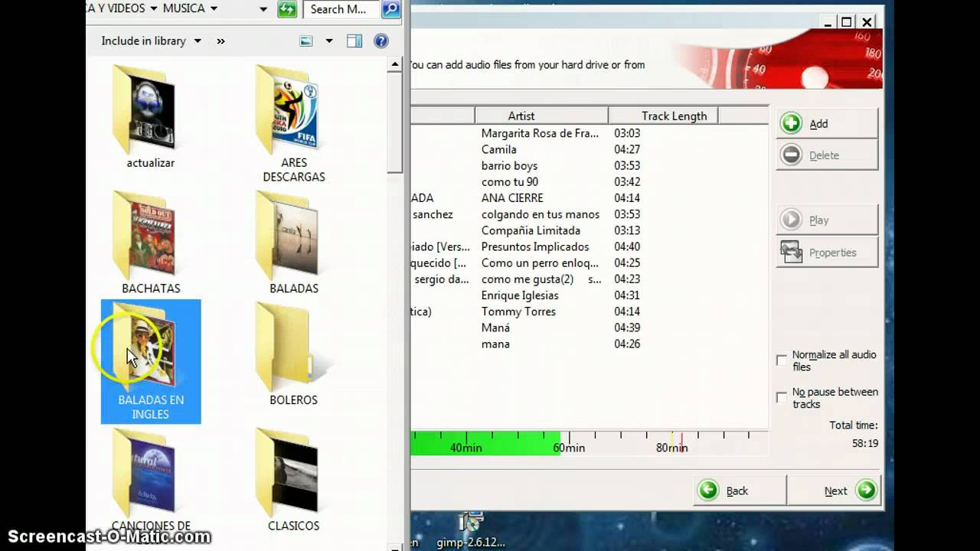
Task: Show more toolbar commands chevron
Action: click(221, 41)
